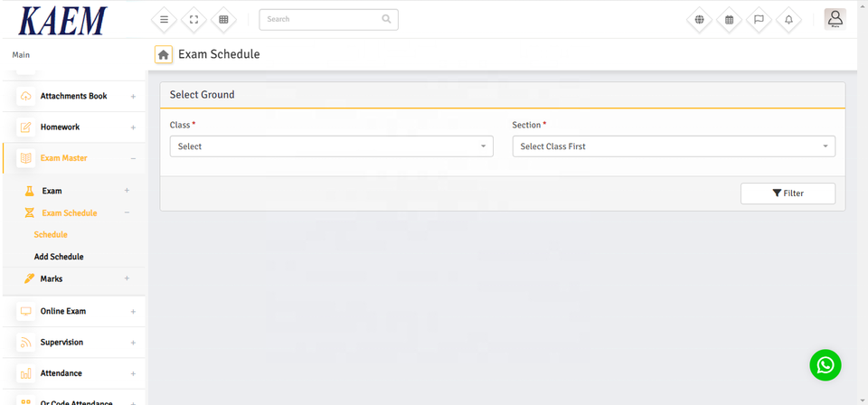The image size is (868, 405).
Task: Expand the Homework sidebar menu
Action: 72,127
